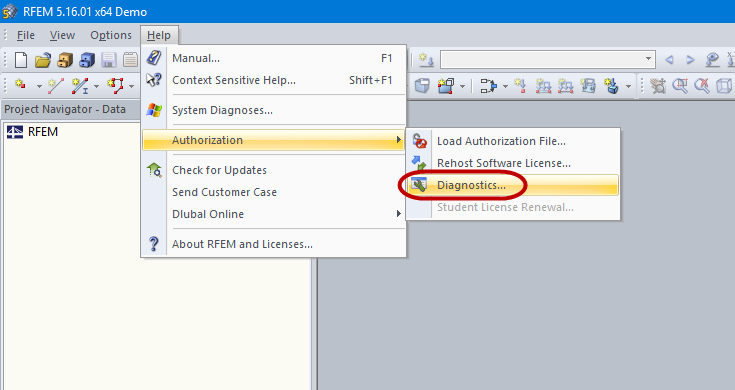This screenshot has width=735, height=390.
Task: Open About RFEM and Licenses...
Action: point(274,244)
